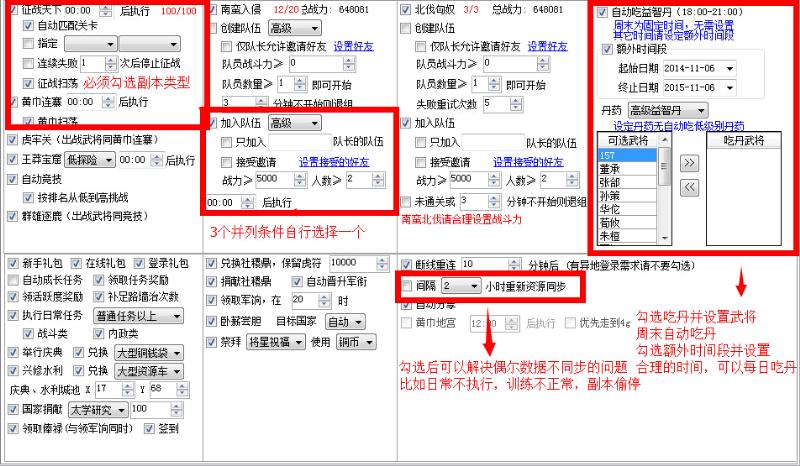The height and width of the screenshot is (466, 800).
Task: Toggle the 自动吃益智丹 checkbox
Action: [x=602, y=13]
